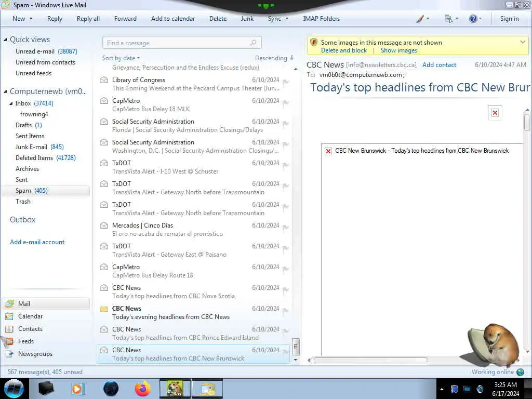Viewport: 532px width, 399px height.
Task: Click the security shield icon in image warning bar
Action: point(314,43)
